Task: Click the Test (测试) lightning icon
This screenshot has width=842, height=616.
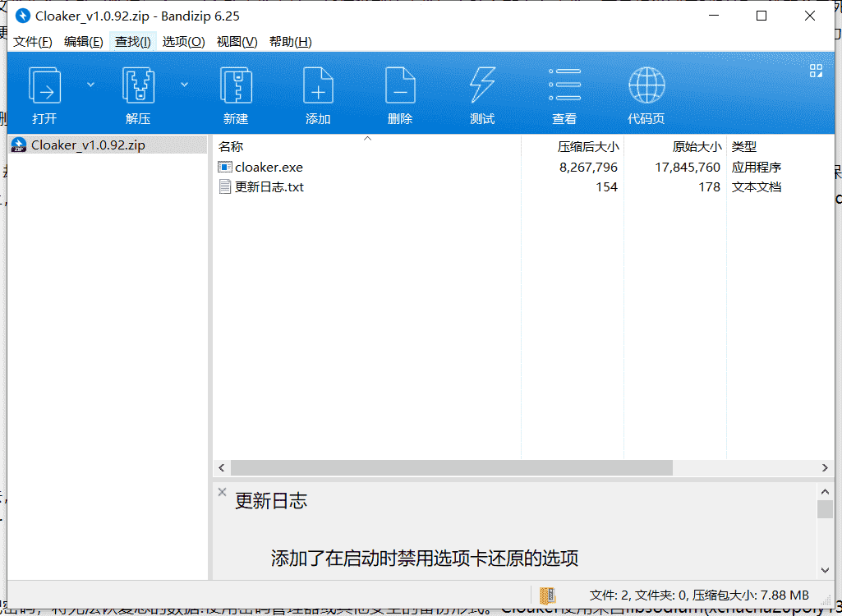Action: pos(482,85)
